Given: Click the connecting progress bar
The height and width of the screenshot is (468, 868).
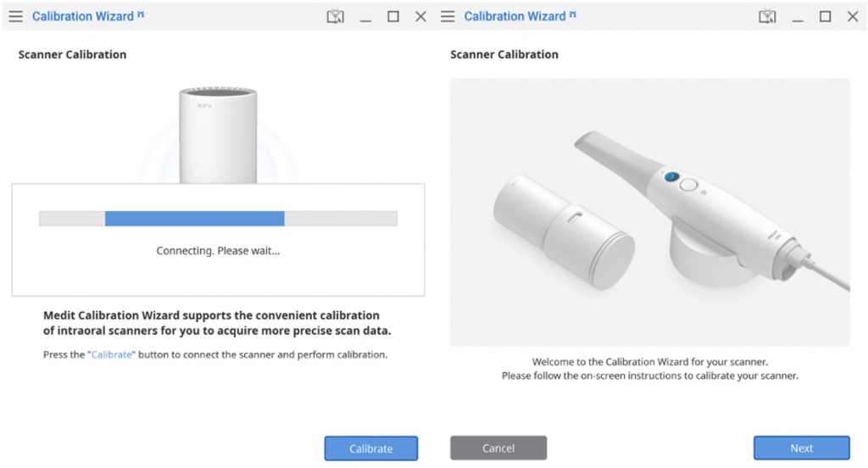Looking at the screenshot, I should (218, 219).
